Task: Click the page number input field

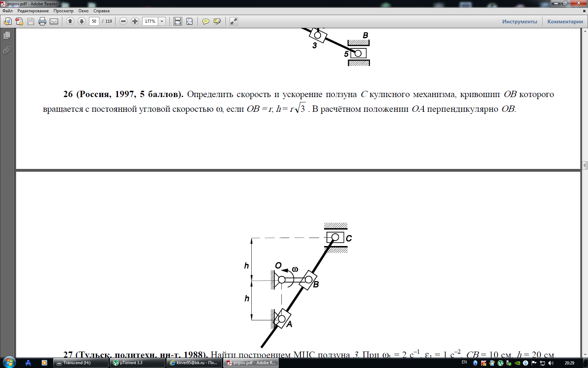Action: pyautogui.click(x=94, y=21)
